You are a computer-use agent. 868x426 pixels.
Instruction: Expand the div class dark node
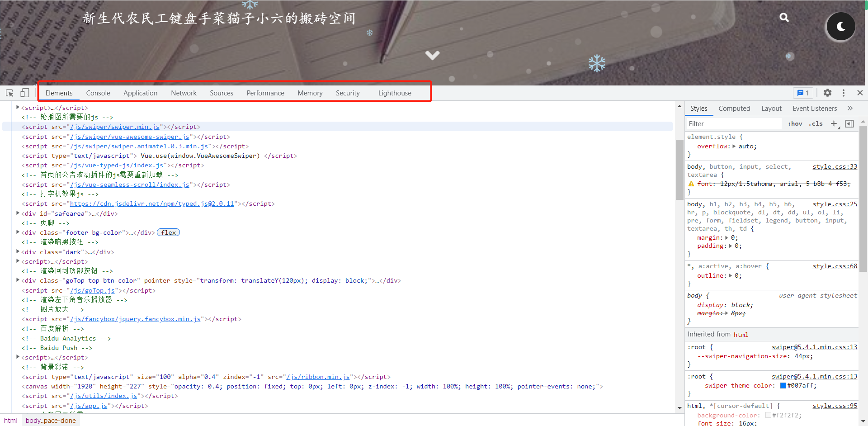pyautogui.click(x=18, y=251)
